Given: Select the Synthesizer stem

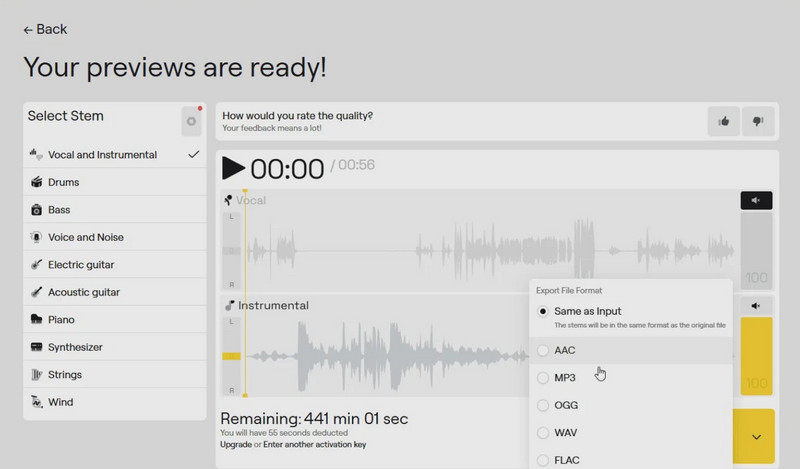Looking at the screenshot, I should tap(76, 347).
